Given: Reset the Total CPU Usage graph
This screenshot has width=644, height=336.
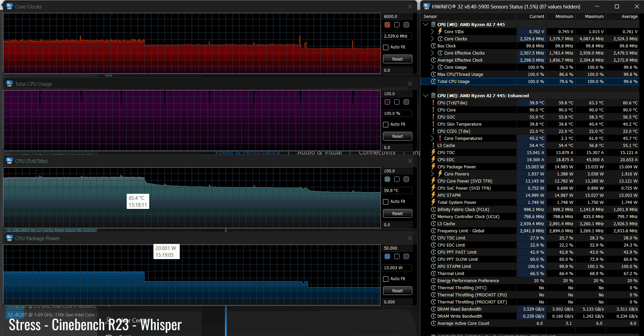Looking at the screenshot, I should point(398,136).
